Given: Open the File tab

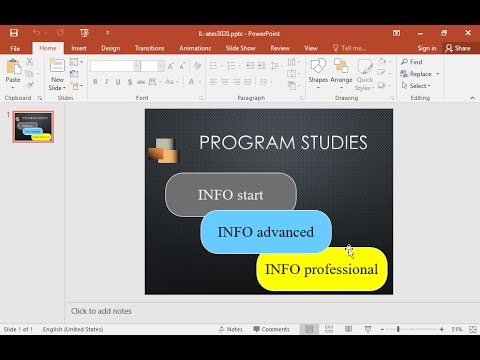Looking at the screenshot, I should pyautogui.click(x=15, y=48).
